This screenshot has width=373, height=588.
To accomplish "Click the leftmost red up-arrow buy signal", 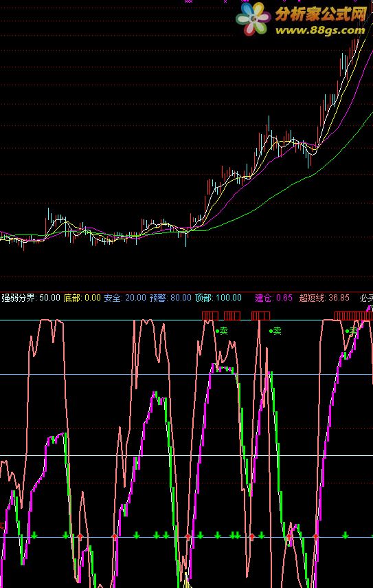I will (x=80, y=537).
